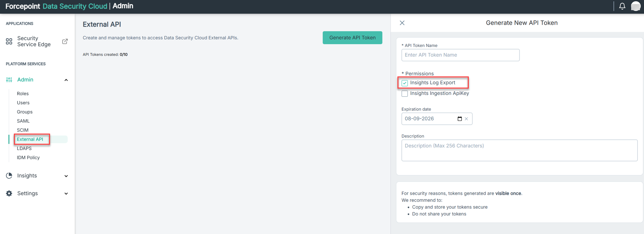Go to the SAML menu item
Screen dimensions: 644x234
pyautogui.click(x=23, y=121)
